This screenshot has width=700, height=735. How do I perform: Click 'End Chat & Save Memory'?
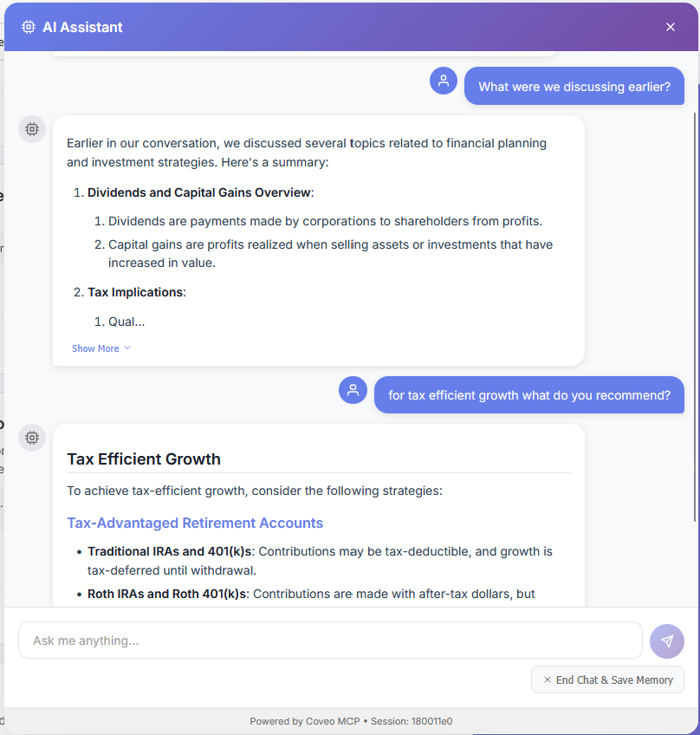click(x=607, y=680)
